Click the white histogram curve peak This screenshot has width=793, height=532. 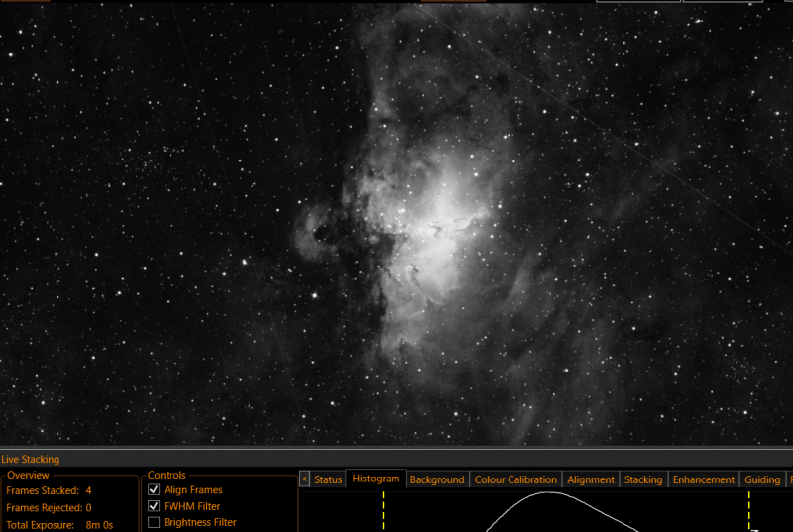(548, 492)
